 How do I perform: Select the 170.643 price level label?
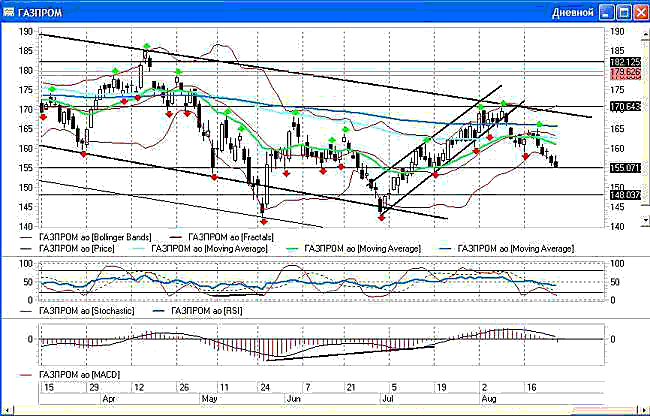pos(625,107)
